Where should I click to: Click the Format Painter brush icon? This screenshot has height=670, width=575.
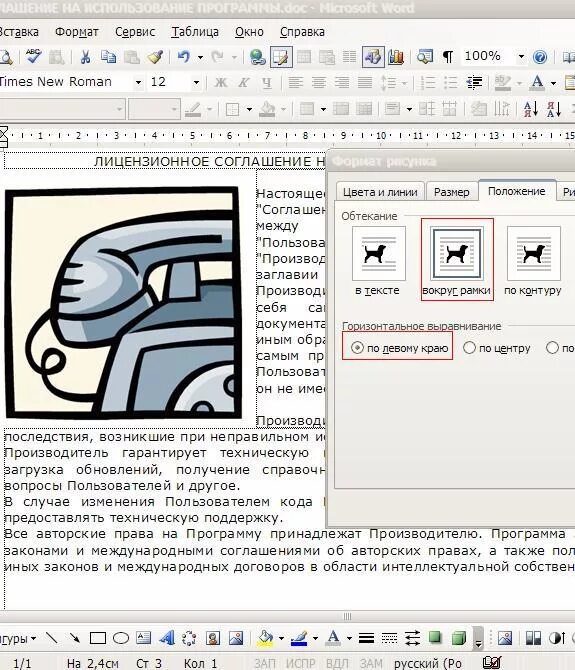155,56
